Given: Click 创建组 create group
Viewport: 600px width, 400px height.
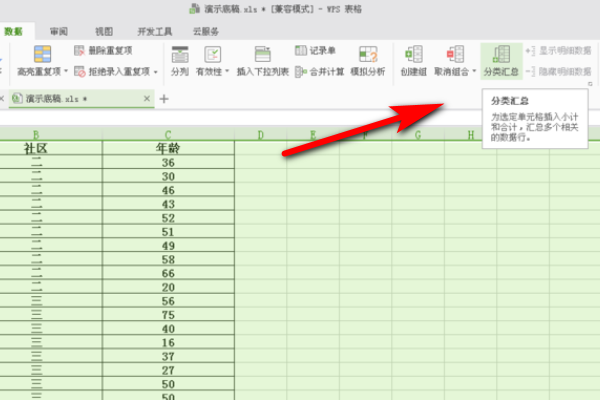Looking at the screenshot, I should (x=414, y=60).
